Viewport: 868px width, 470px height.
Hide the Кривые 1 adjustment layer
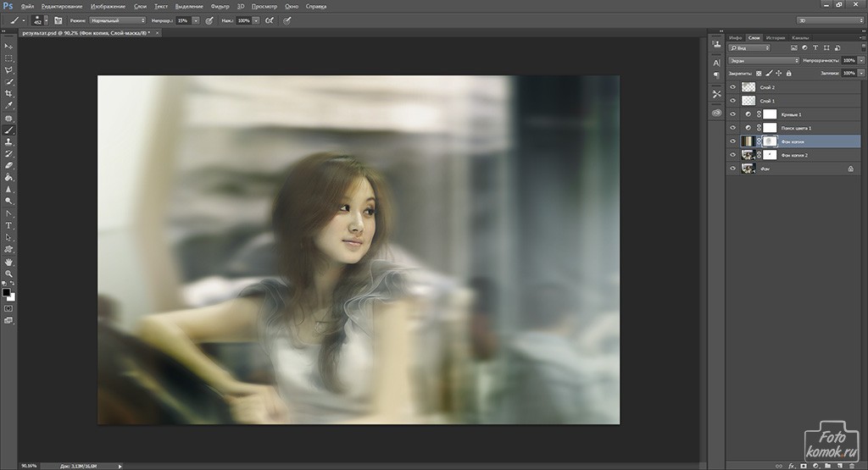[x=733, y=114]
